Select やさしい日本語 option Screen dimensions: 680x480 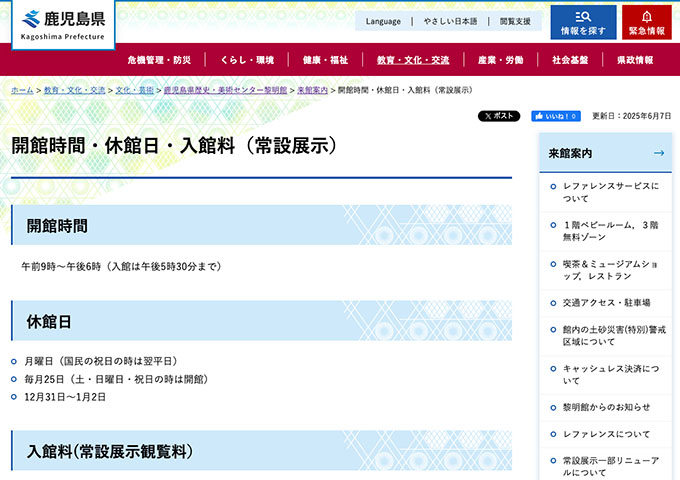click(449, 21)
